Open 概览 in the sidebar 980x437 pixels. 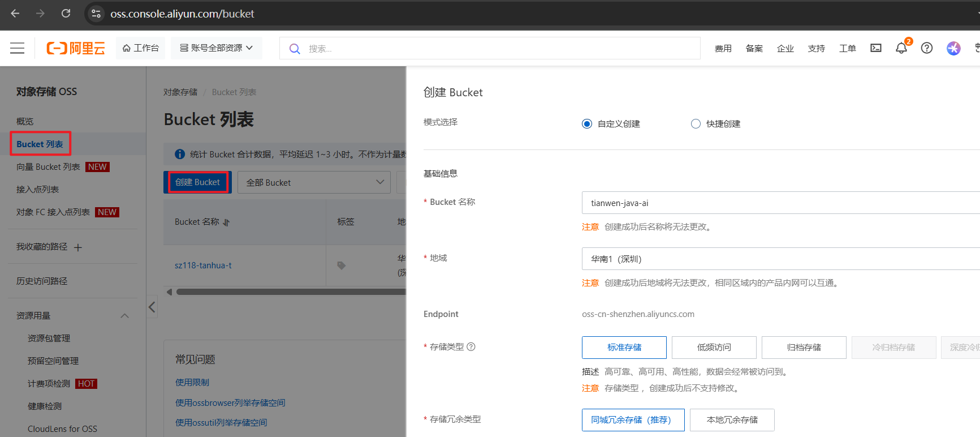tap(25, 121)
